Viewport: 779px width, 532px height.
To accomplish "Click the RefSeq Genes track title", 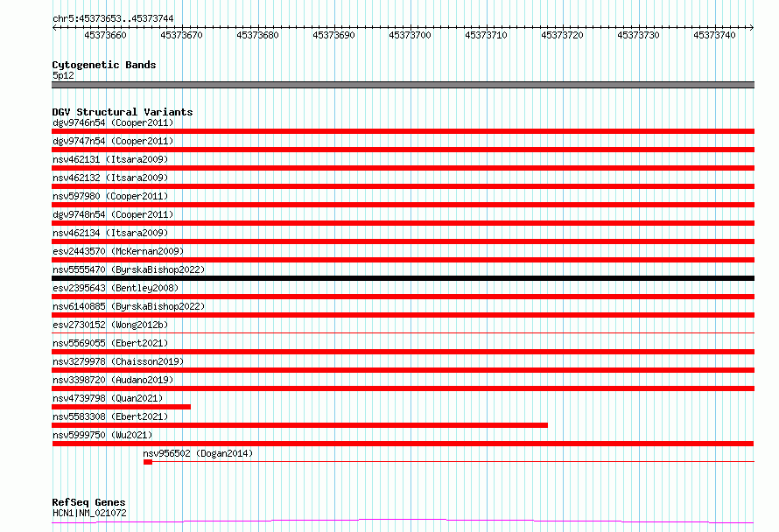I will point(88,502).
